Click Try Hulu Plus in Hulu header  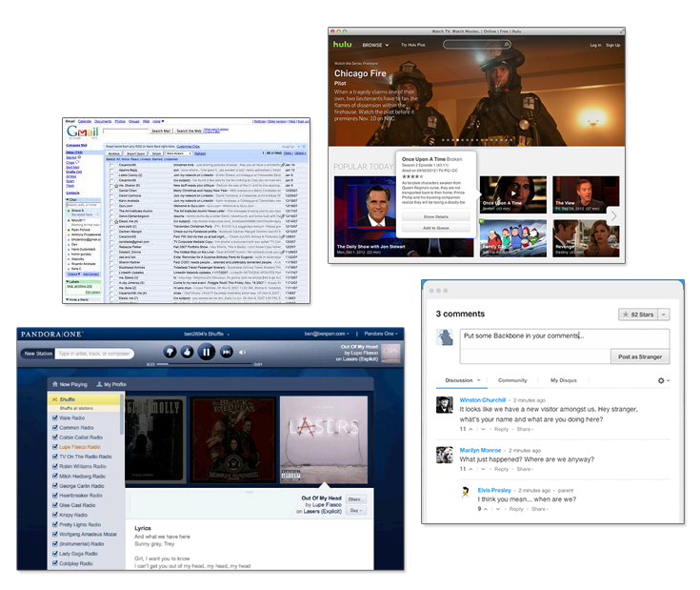(x=413, y=45)
